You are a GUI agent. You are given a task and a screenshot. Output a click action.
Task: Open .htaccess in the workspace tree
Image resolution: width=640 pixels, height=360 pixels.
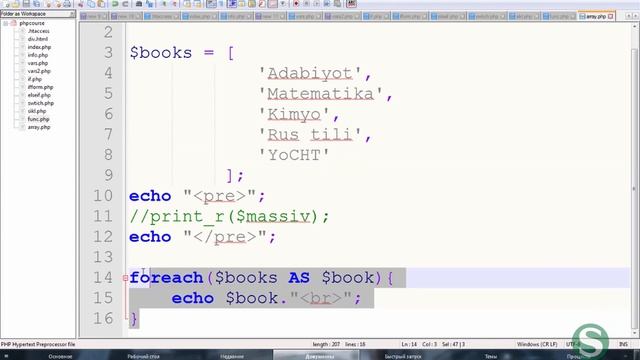38,31
